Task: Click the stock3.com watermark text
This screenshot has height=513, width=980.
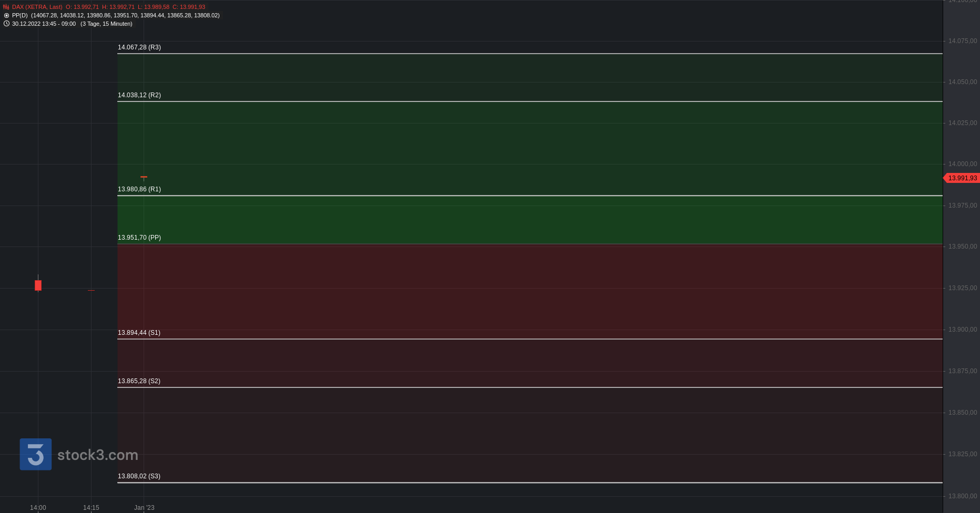Action: point(97,455)
